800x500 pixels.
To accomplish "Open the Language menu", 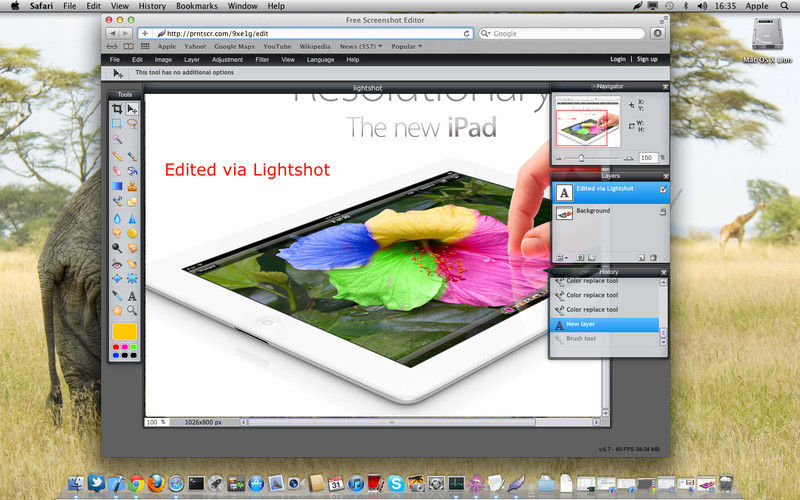I will 320,60.
